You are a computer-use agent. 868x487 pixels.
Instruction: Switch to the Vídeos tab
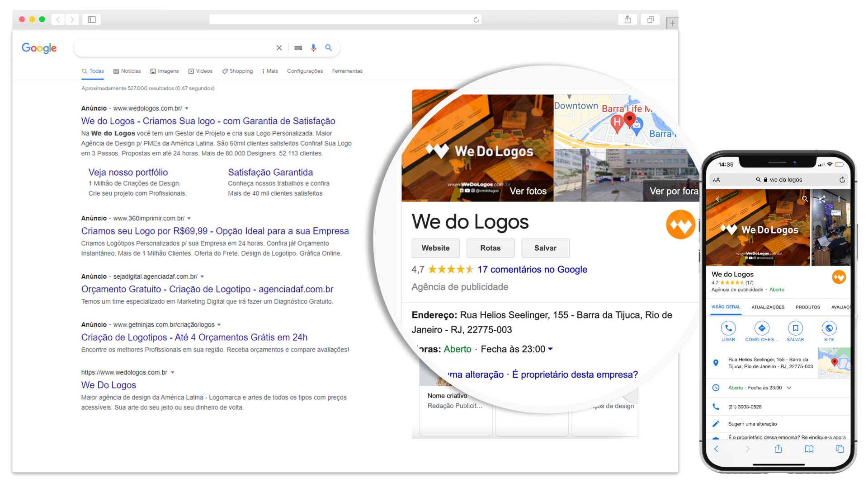[200, 71]
